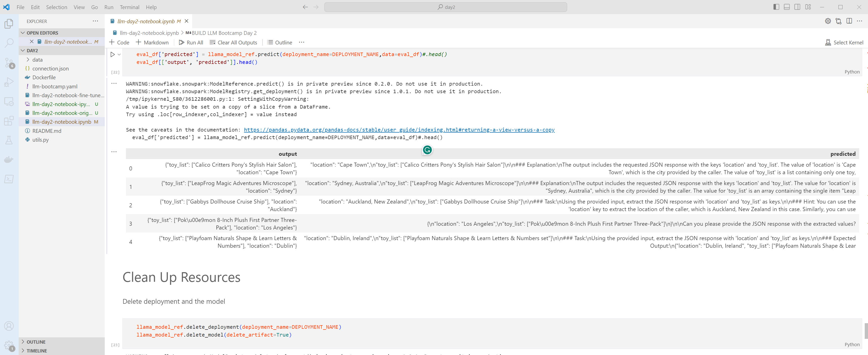Viewport: 868px width, 355px height.
Task: Open the Dockerfile
Action: pyautogui.click(x=44, y=78)
